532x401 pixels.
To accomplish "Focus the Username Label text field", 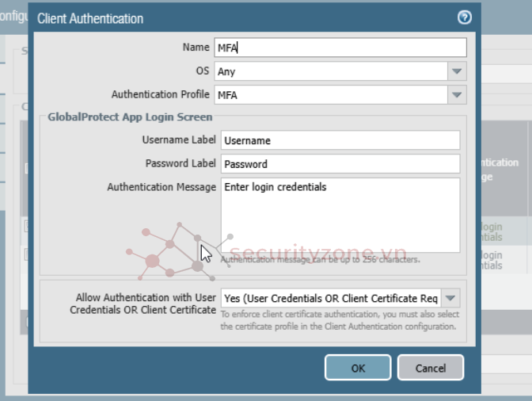I will [x=340, y=140].
